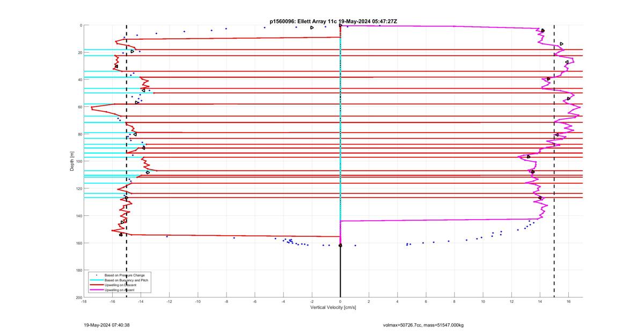The image size is (644, 334).
Task: Click the x-axis tick label -4
Action: tap(283, 301)
